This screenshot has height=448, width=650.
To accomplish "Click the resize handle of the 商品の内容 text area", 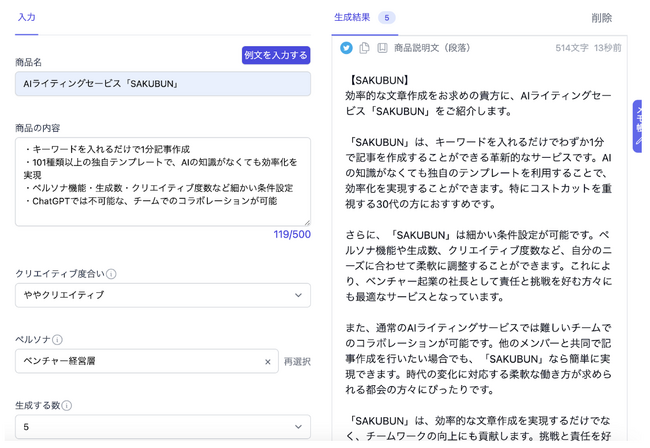I will 307,223.
